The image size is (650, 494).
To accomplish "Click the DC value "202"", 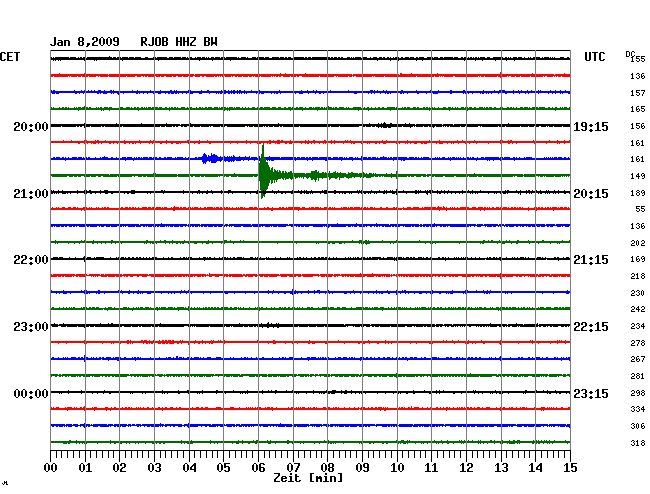I will [x=638, y=243].
